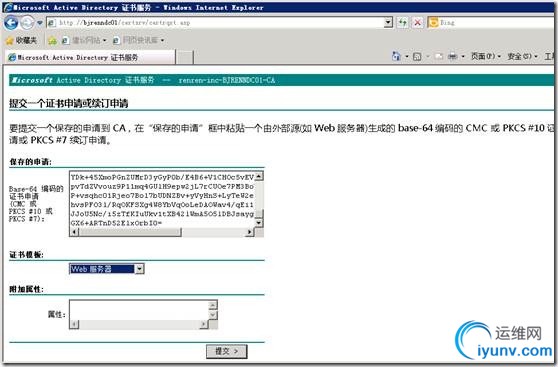Click the Microsoft Active Directory 证书服务 banner link
558x367 pixels.
click(82, 80)
